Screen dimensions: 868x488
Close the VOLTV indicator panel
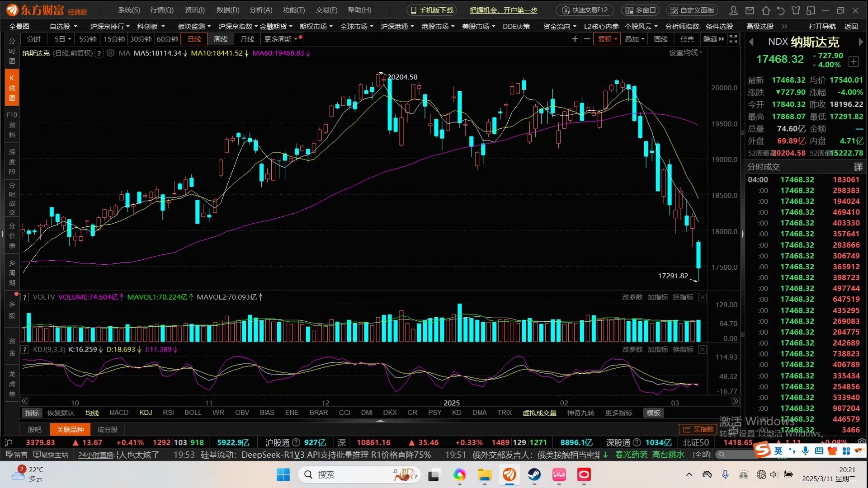click(x=702, y=297)
